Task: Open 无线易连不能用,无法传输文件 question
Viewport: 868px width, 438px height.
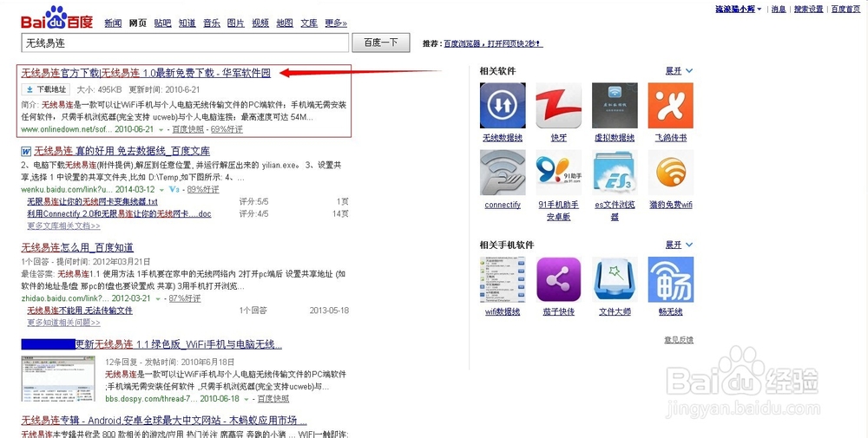Action: click(80, 311)
